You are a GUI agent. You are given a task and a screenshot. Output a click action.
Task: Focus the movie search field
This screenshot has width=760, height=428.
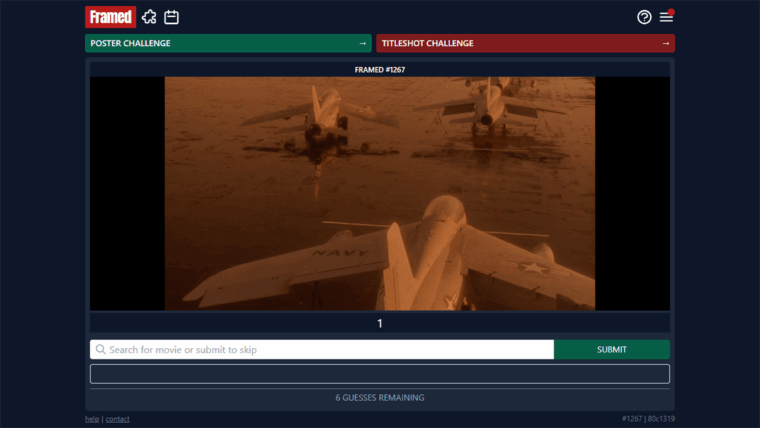[x=322, y=349]
